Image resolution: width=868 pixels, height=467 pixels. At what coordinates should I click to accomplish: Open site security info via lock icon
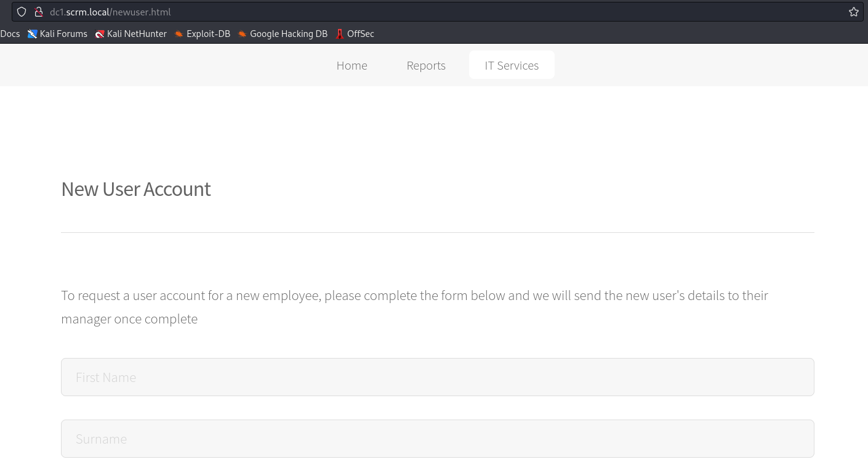pos(39,12)
